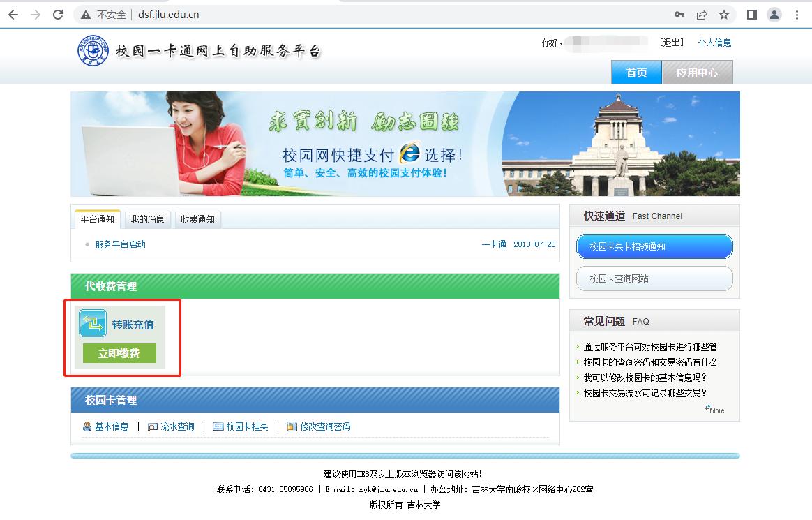Click the university logo in header
This screenshot has height=520, width=812.
click(x=93, y=51)
